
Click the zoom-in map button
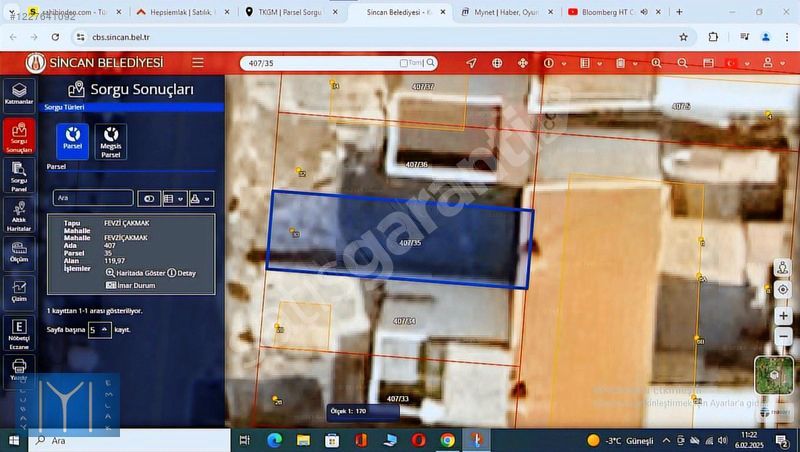[783, 316]
